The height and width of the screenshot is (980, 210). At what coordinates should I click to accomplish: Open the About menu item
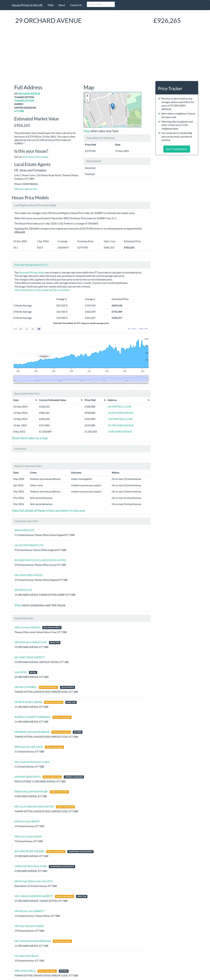[x=62, y=5]
